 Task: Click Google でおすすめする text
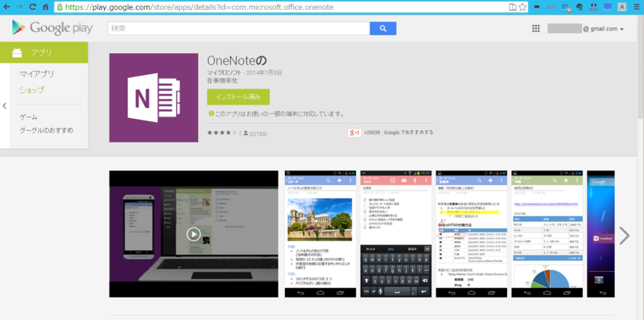[409, 133]
